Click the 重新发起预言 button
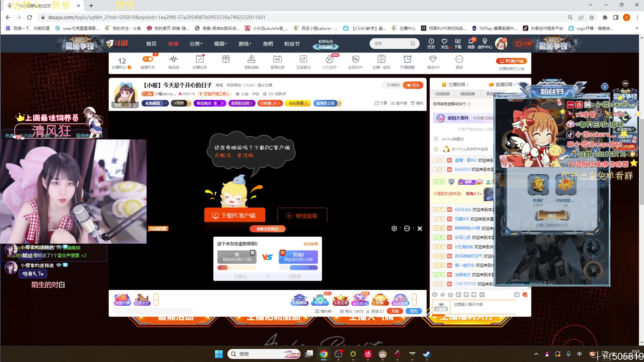Image resolution: width=644 pixels, height=362 pixels. coord(267,229)
